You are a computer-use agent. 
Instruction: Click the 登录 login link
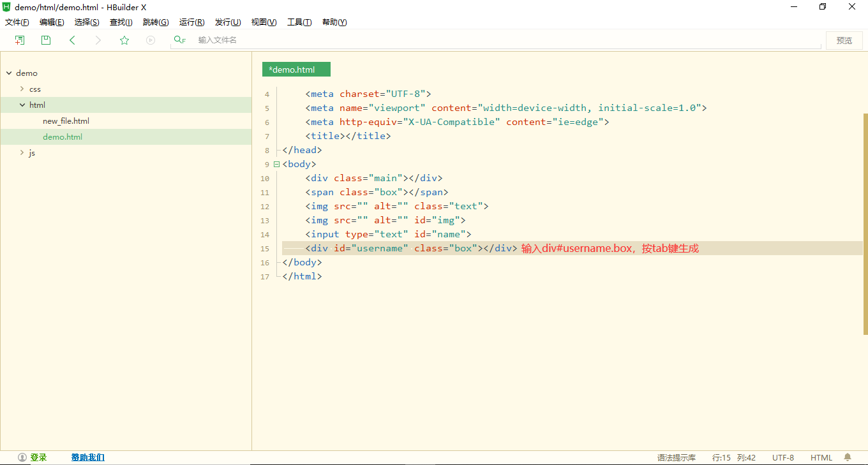pos(38,457)
